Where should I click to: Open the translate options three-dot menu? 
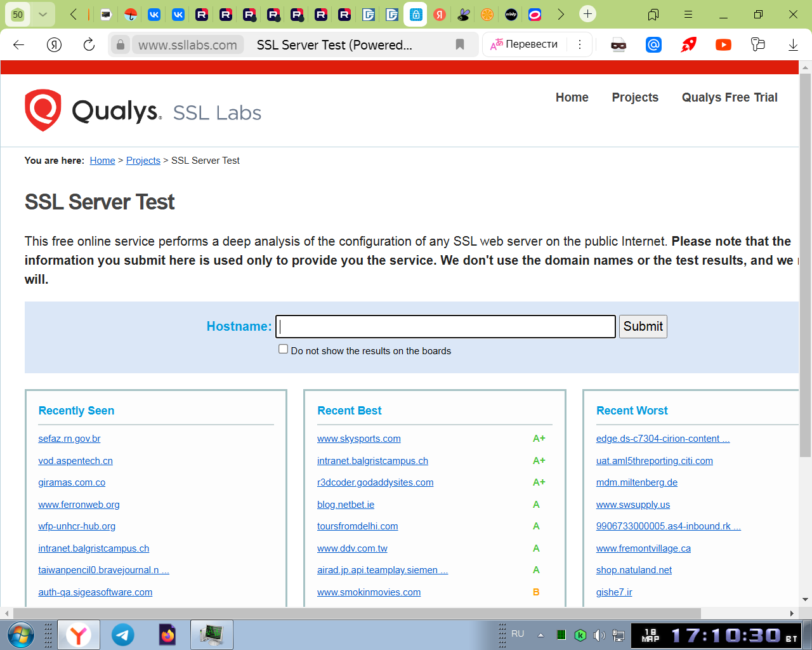pyautogui.click(x=579, y=44)
